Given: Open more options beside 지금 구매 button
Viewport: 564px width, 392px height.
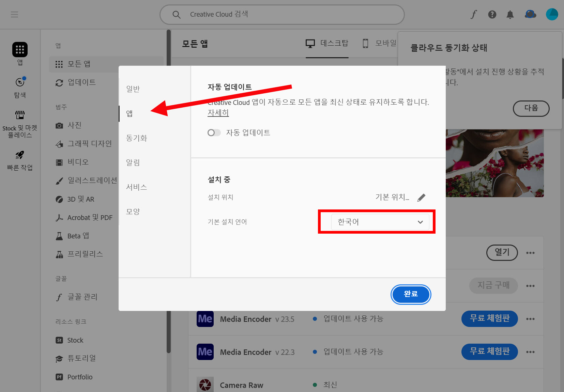Looking at the screenshot, I should [x=530, y=286].
